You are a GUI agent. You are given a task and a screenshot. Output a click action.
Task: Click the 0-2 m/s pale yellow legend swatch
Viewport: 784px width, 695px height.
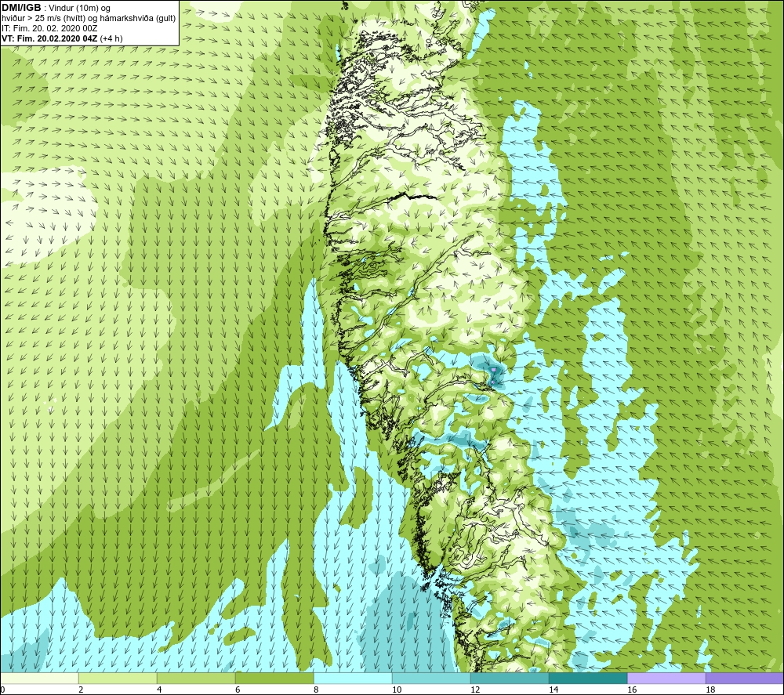point(39,678)
